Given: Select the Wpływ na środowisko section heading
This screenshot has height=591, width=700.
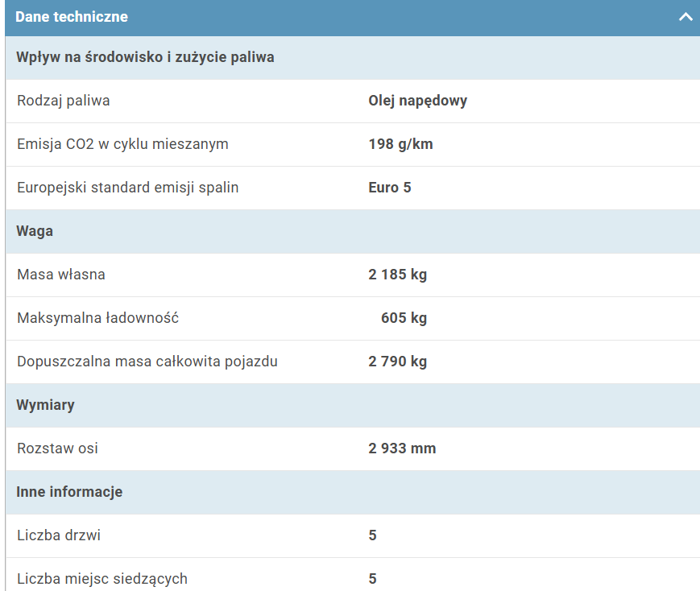Looking at the screenshot, I should click(145, 58).
